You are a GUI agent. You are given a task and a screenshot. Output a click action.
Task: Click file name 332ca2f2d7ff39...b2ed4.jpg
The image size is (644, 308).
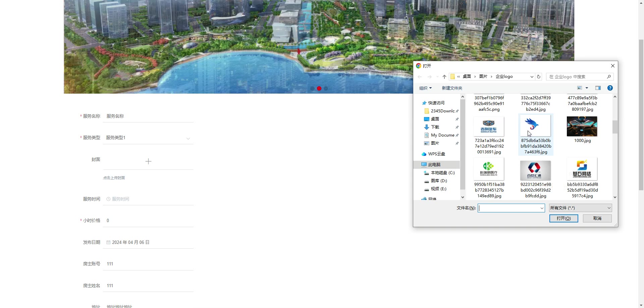(x=536, y=104)
